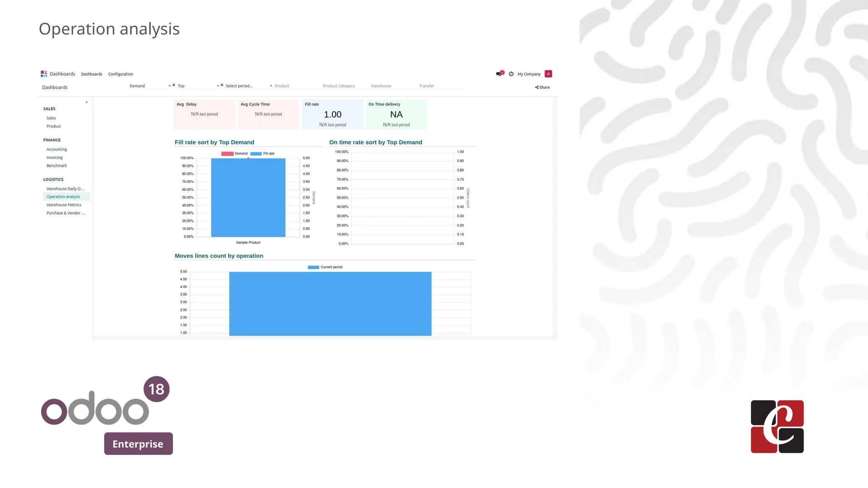
Task: Open the Purchase & Vendor dashboard
Action: (66, 213)
